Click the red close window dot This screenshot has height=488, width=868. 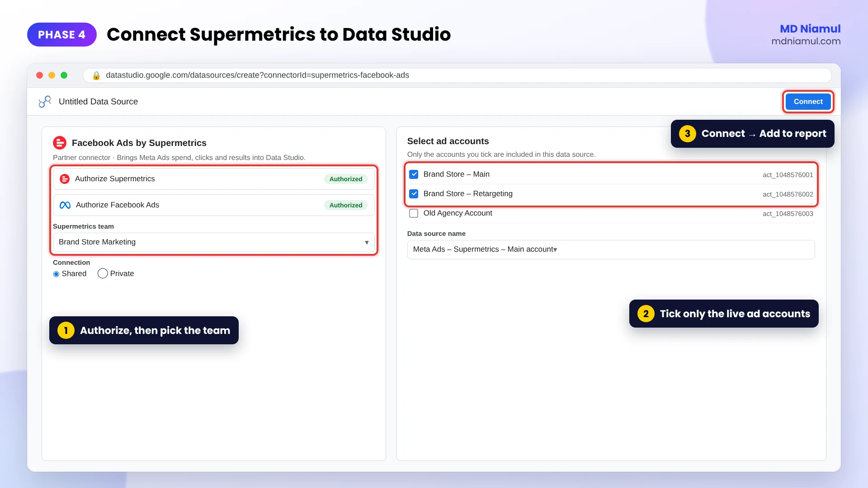(x=40, y=75)
